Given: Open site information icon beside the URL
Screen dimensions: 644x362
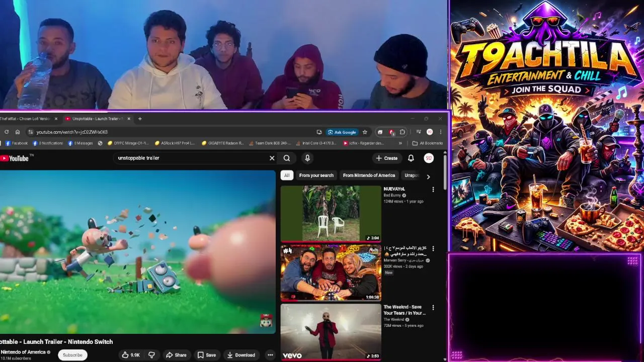Looking at the screenshot, I should coord(31,132).
